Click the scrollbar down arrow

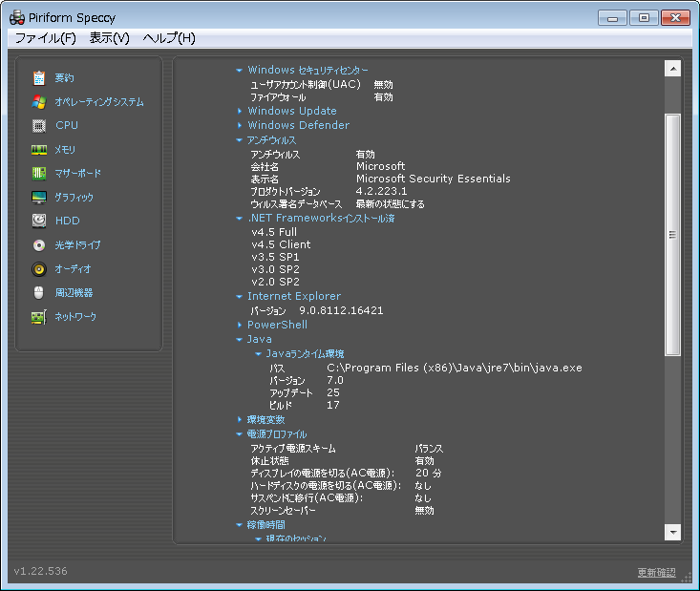coord(672,532)
